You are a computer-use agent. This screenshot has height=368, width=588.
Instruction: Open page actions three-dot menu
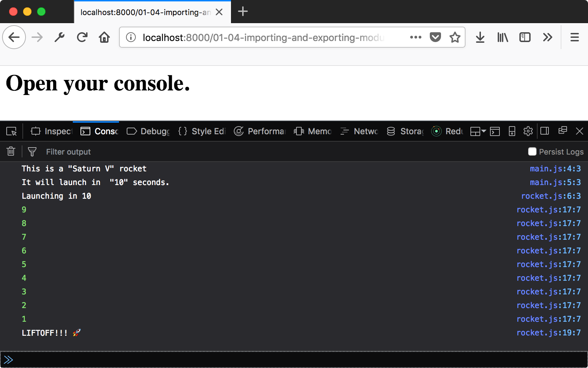tap(415, 37)
